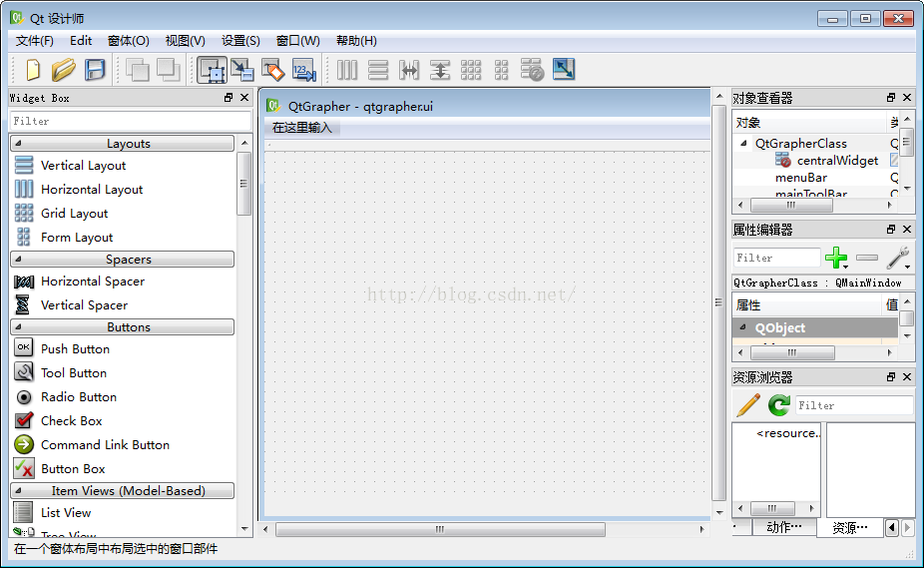Collapse the Buttons category
Screen dimensions: 924x568
[x=18, y=326]
